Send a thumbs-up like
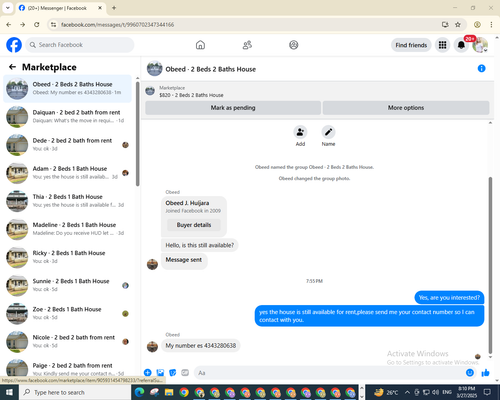The height and width of the screenshot is (400, 500). click(486, 373)
